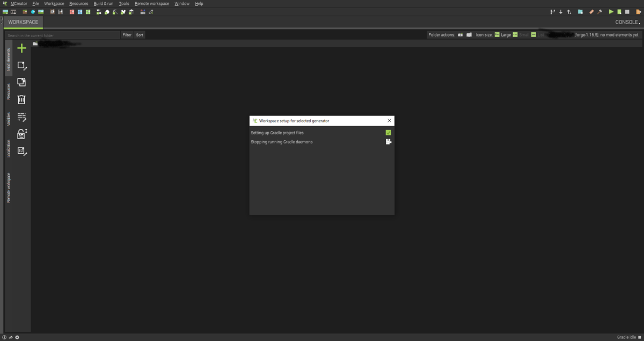
Task: Click the second Folder actions icon
Action: coord(469,35)
